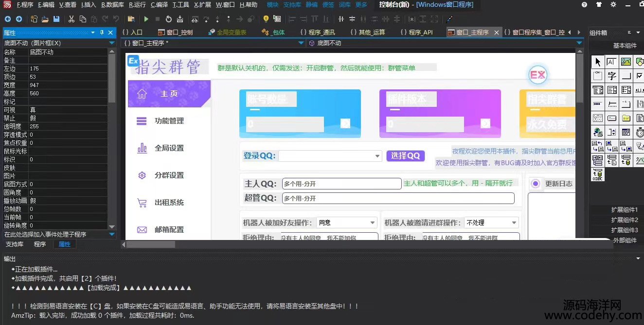
Task: Click the Save floppy disk toolbar icon
Action: click(x=56, y=19)
